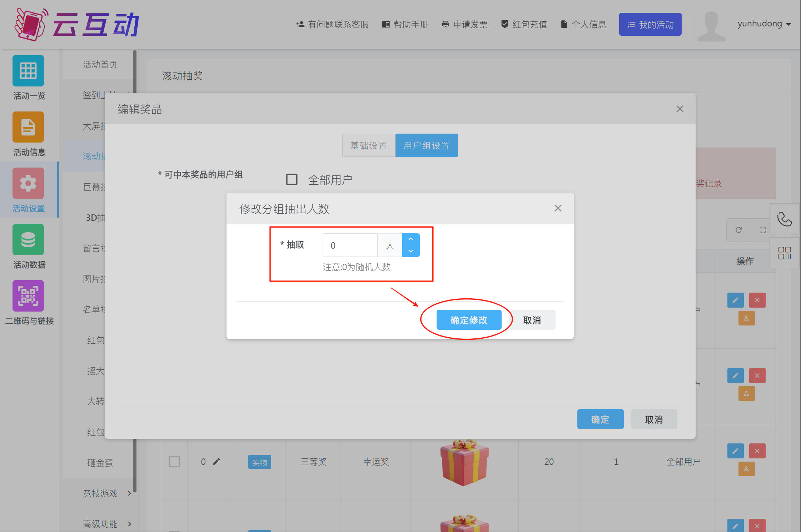Open the 二维码与链接 QR code icon
The height and width of the screenshot is (532, 801).
point(28,296)
